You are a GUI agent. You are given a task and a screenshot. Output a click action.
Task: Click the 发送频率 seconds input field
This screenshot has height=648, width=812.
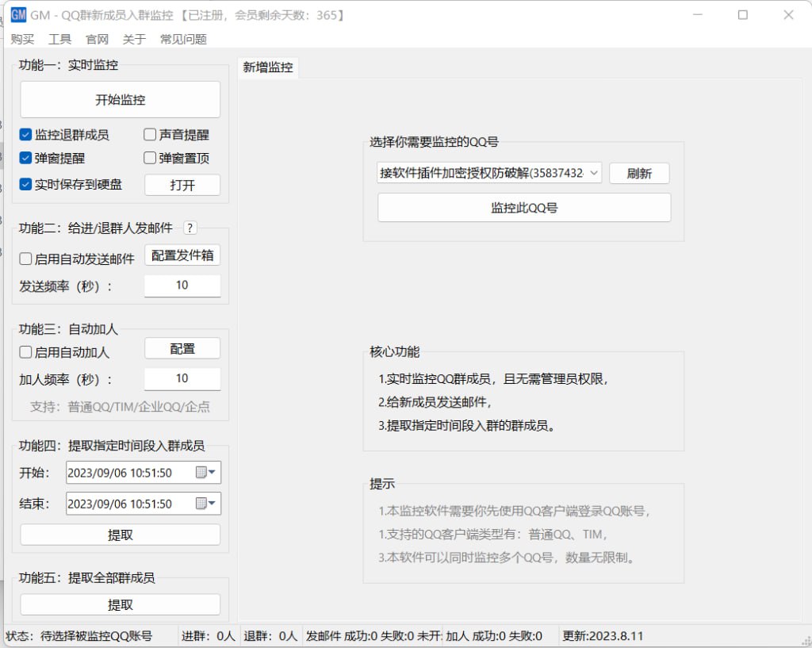tap(182, 286)
